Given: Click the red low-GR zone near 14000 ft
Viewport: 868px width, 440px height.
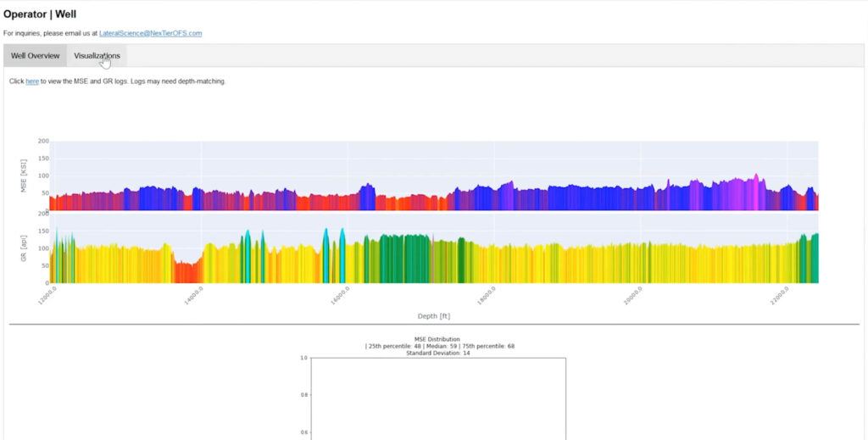Looking at the screenshot, I should (x=186, y=273).
